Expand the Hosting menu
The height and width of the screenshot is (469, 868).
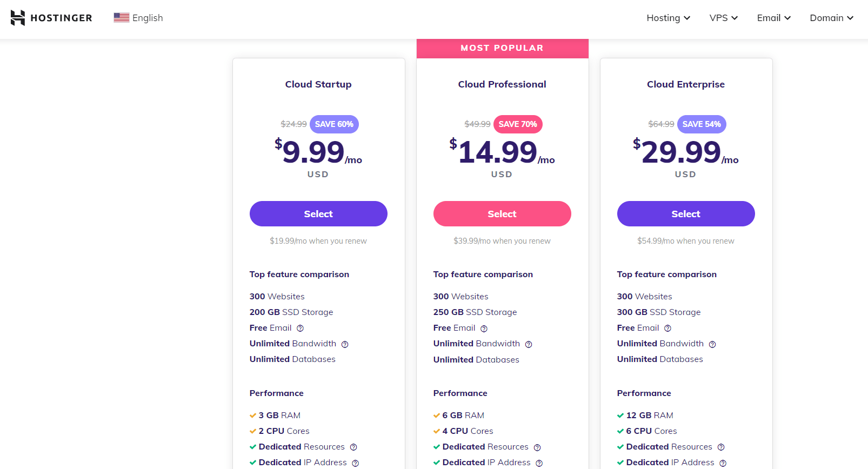click(x=669, y=18)
